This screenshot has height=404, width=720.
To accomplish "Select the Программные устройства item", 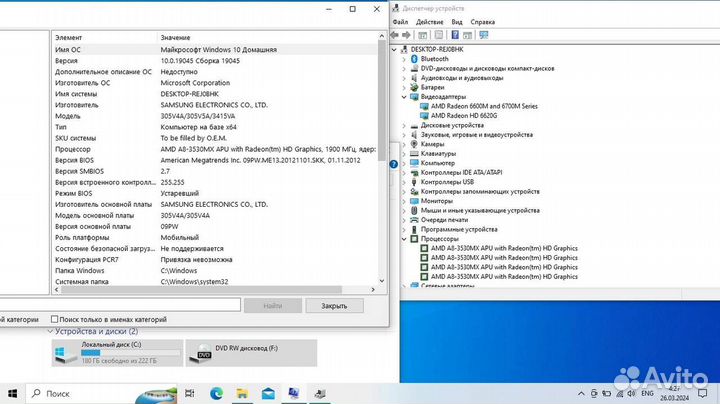I will point(459,230).
